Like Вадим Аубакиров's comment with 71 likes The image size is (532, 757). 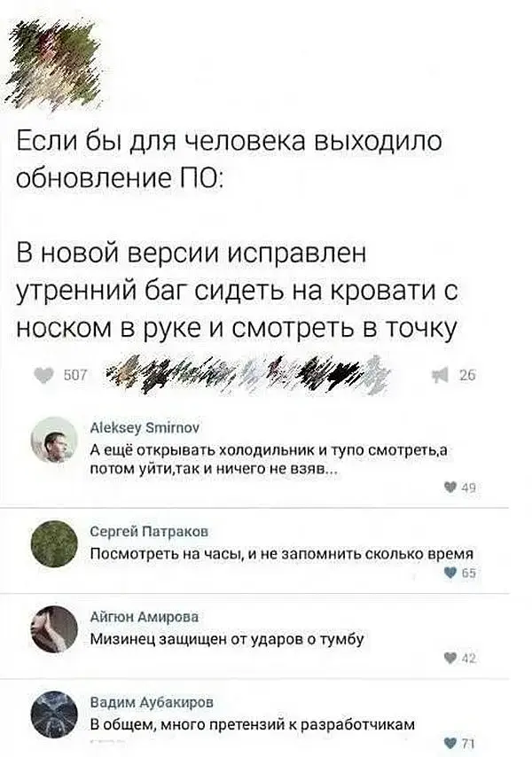451,743
